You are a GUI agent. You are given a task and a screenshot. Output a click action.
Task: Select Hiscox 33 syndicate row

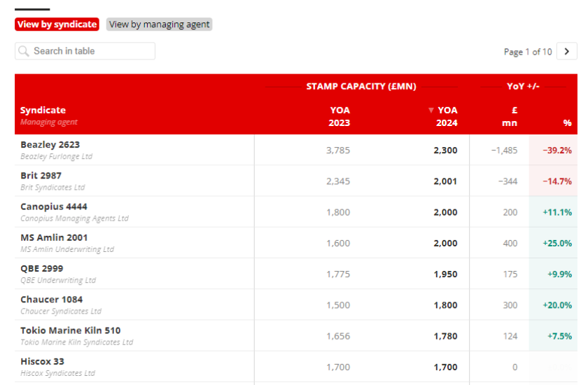coord(42,361)
